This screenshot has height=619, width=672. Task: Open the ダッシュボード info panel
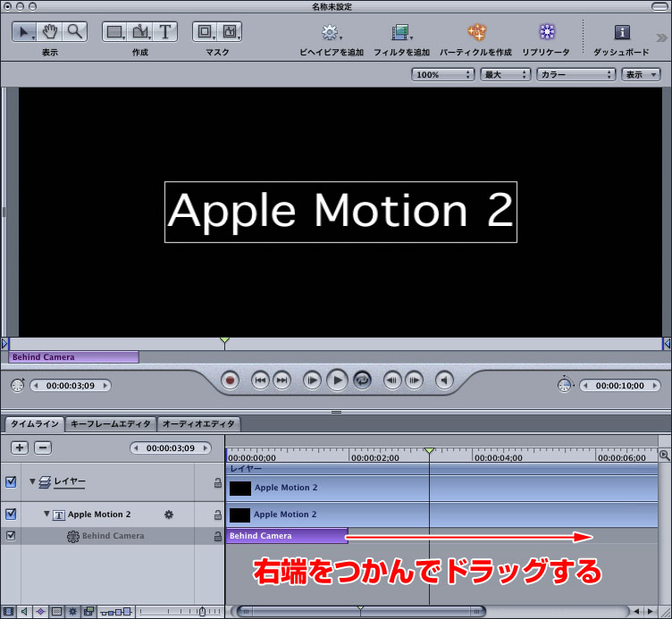(622, 32)
